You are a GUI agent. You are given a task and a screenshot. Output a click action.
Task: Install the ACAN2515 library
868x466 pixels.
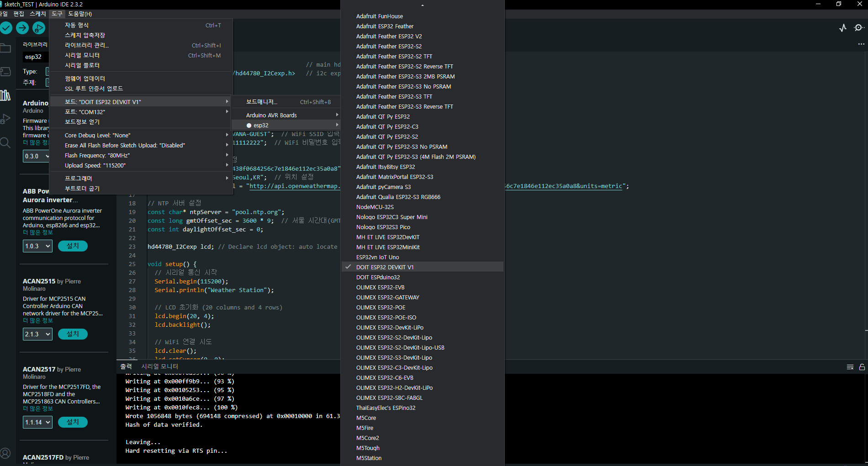(x=73, y=334)
